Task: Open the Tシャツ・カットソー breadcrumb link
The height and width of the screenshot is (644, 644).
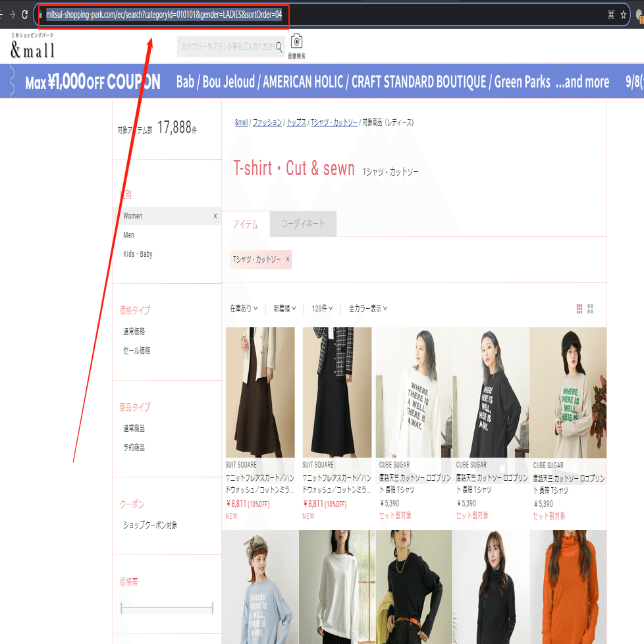Action: pos(335,122)
